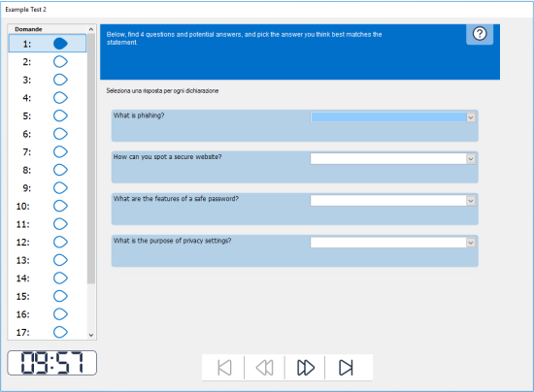This screenshot has height=392, width=534.
Task: Toggle the question 16 status marker
Action: coord(60,314)
